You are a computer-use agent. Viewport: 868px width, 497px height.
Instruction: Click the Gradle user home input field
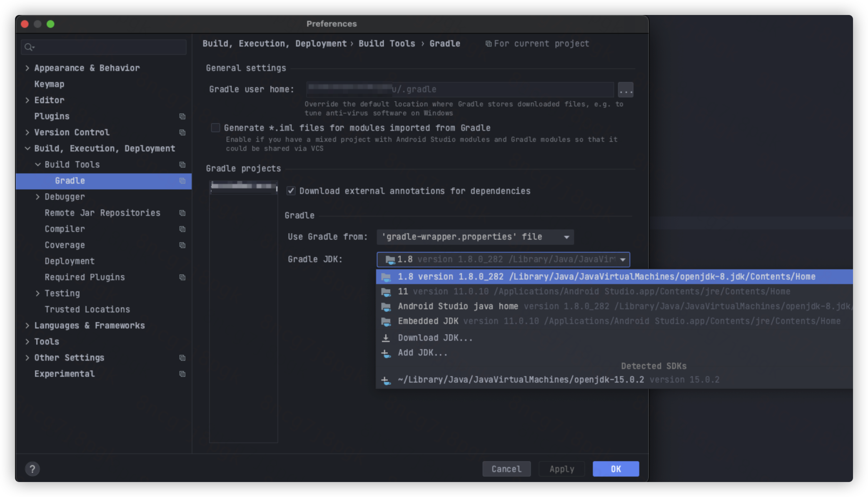click(x=459, y=89)
